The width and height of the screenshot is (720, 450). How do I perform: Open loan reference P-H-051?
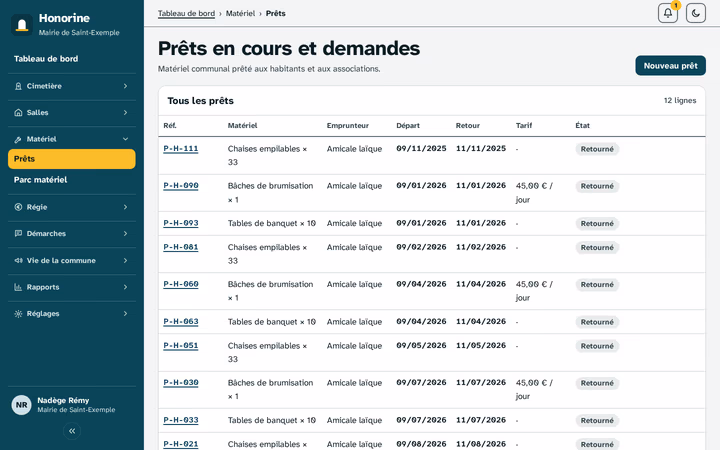click(181, 346)
